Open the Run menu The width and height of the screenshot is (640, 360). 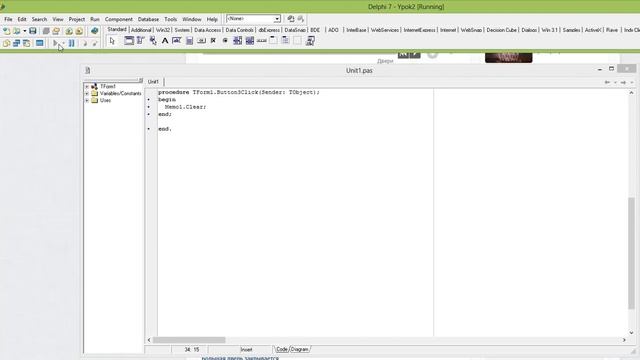click(x=95, y=19)
